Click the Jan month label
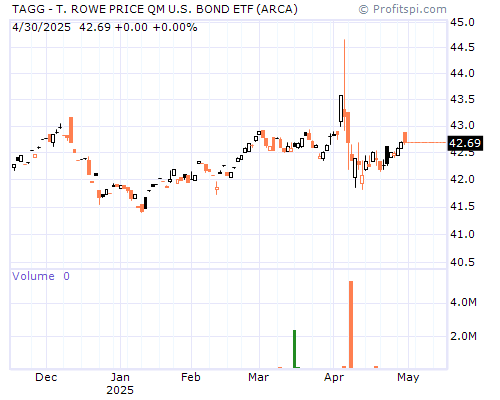 pyautogui.click(x=120, y=377)
